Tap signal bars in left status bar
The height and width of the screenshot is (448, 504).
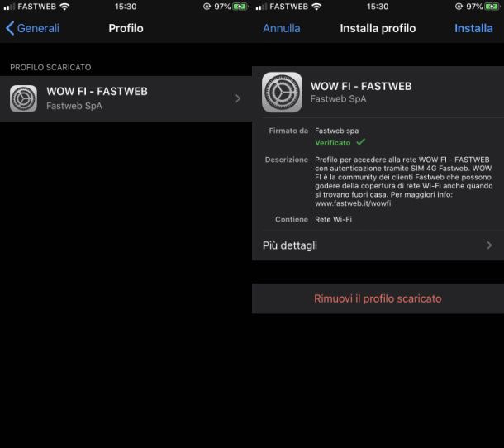click(x=9, y=7)
